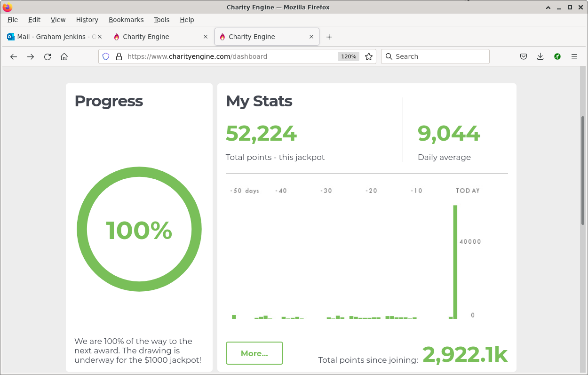Click into the Search box
This screenshot has width=588, height=375.
(x=435, y=56)
